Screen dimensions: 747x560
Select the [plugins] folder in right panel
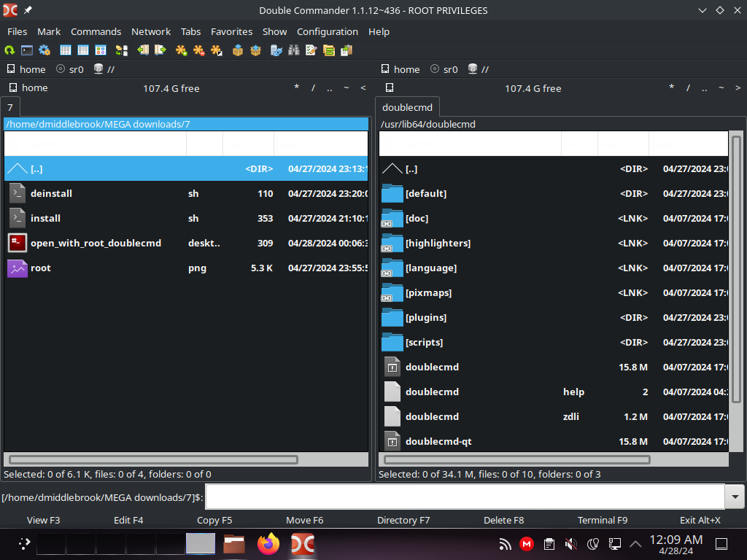coord(554,317)
